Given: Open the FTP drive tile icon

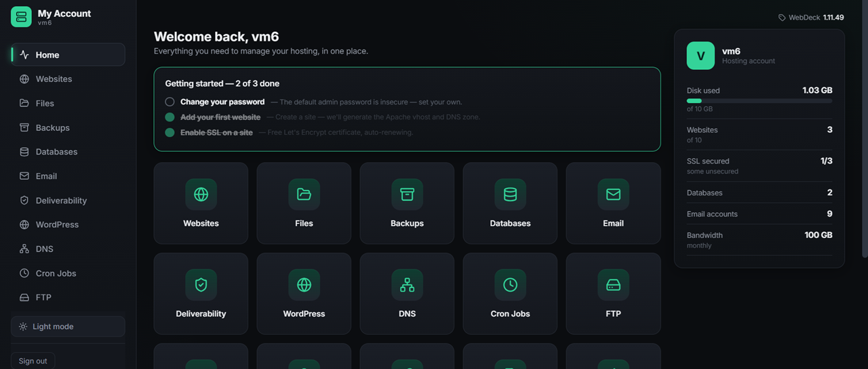Looking at the screenshot, I should coord(613,285).
